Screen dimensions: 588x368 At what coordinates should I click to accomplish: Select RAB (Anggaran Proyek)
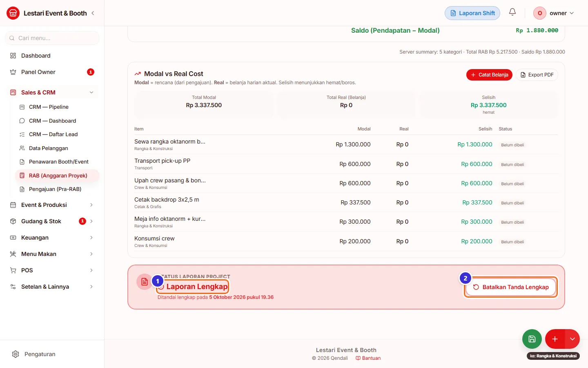[57, 175]
